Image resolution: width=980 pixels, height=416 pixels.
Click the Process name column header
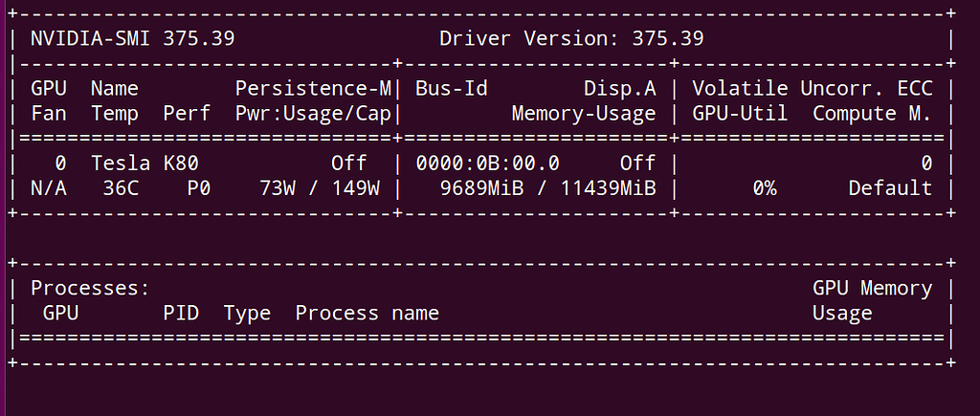tap(367, 313)
